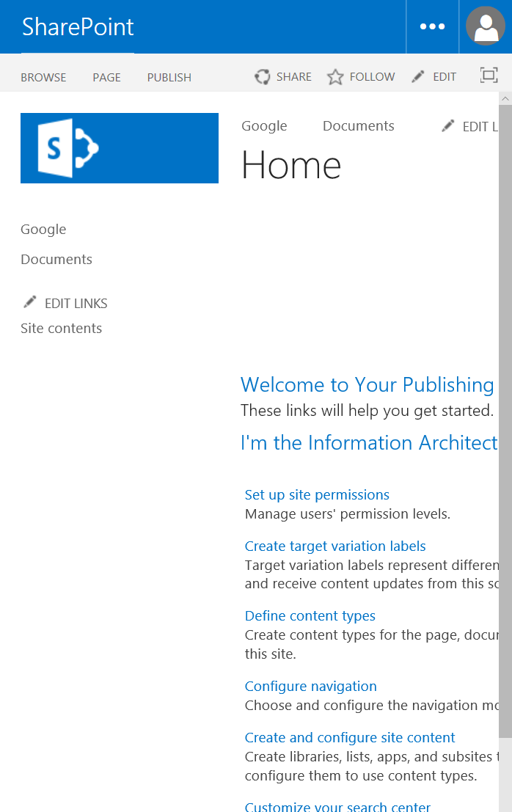Image resolution: width=512 pixels, height=812 pixels.
Task: Click EDIT LINKS in left sidebar
Action: (76, 304)
